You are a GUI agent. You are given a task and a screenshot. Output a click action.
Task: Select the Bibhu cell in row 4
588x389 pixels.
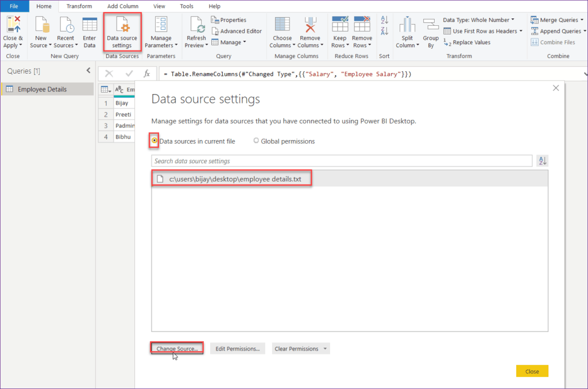(124, 137)
